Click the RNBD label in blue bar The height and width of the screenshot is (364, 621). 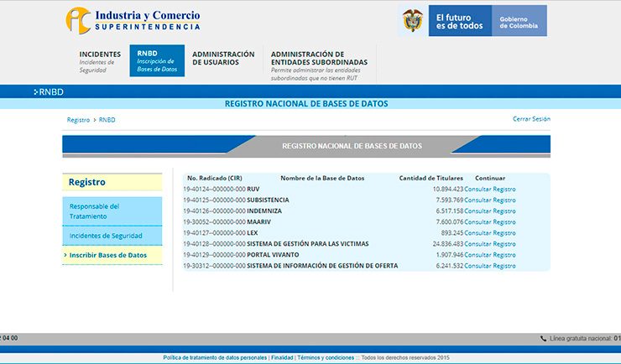51,91
